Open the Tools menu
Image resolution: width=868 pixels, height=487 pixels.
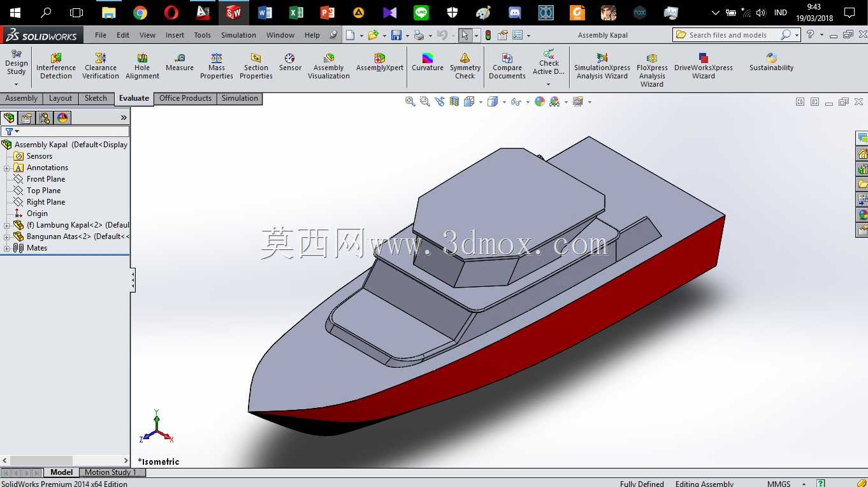(203, 35)
